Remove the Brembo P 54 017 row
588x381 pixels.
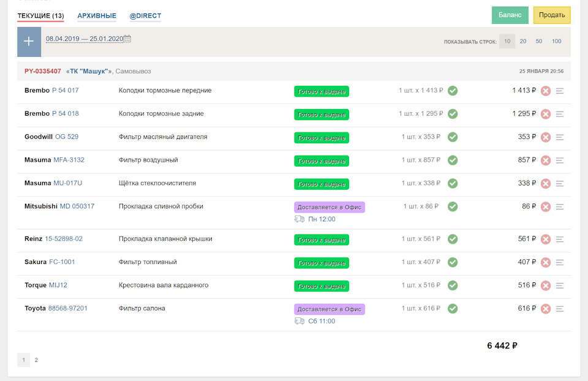(546, 91)
